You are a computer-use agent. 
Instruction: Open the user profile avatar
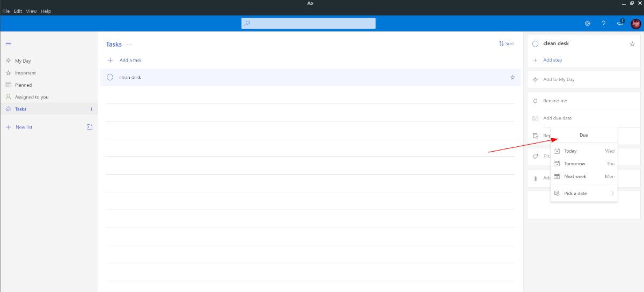tap(635, 24)
